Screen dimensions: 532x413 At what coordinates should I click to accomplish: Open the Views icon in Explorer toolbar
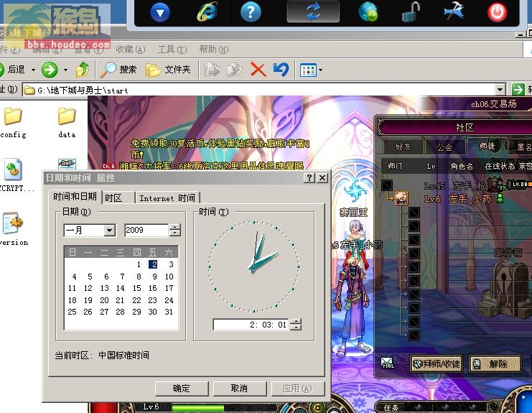coord(308,70)
